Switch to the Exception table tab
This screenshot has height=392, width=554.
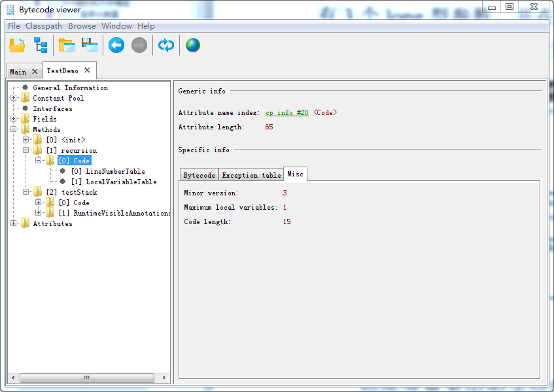click(x=251, y=175)
